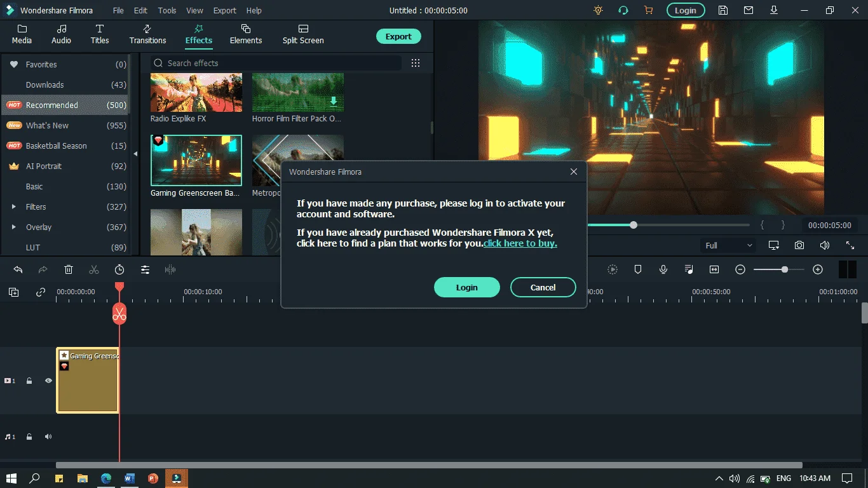
Task: Click Login button in the dialog
Action: pyautogui.click(x=466, y=287)
